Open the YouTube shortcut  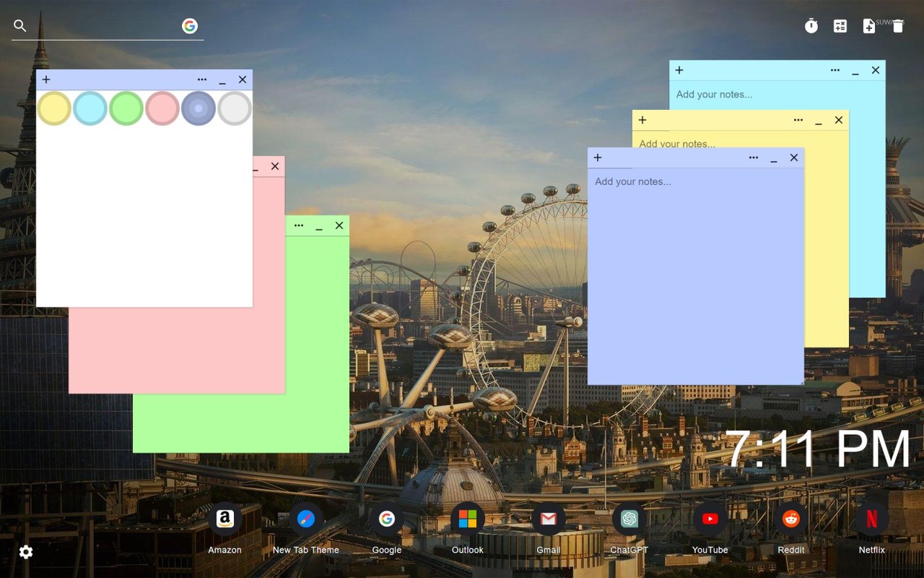pos(710,519)
